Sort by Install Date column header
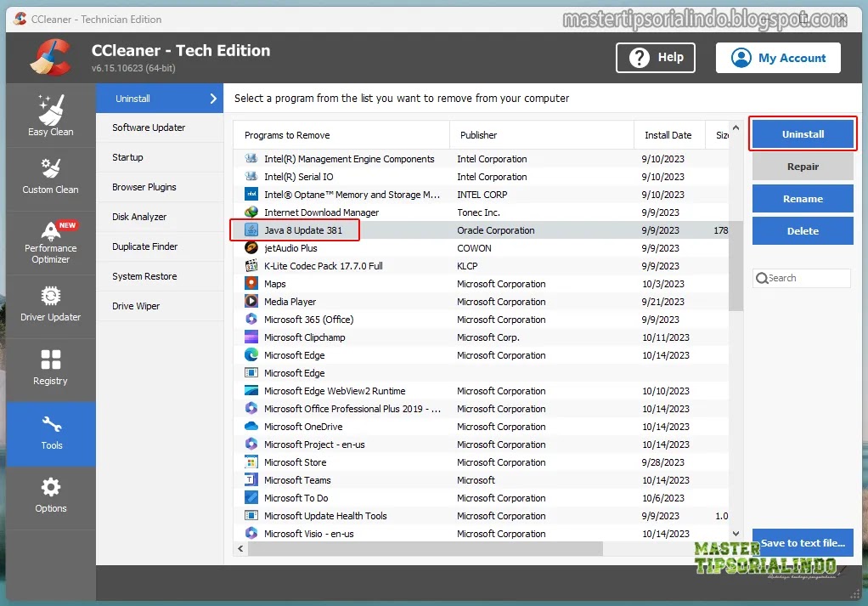The height and width of the screenshot is (606, 868). 669,135
